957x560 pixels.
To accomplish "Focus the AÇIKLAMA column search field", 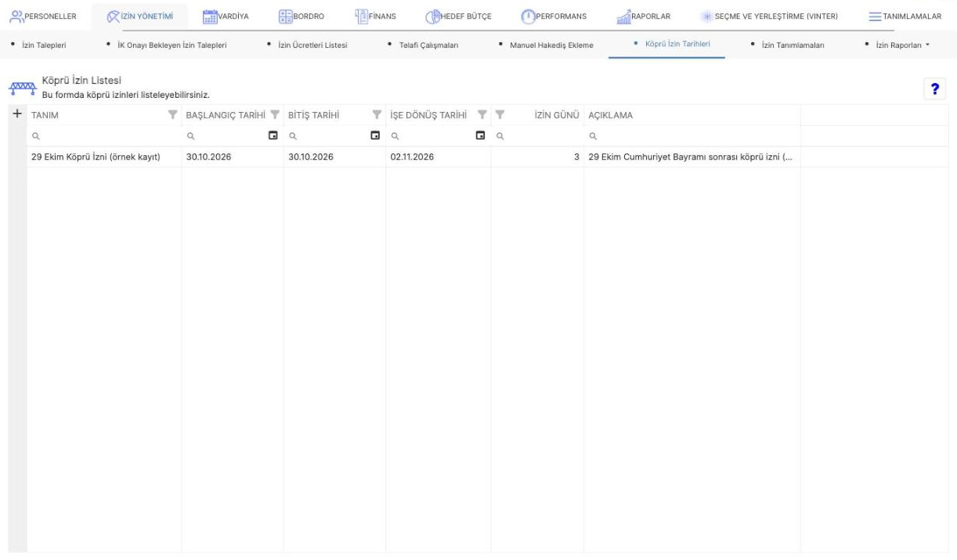I will pos(692,135).
